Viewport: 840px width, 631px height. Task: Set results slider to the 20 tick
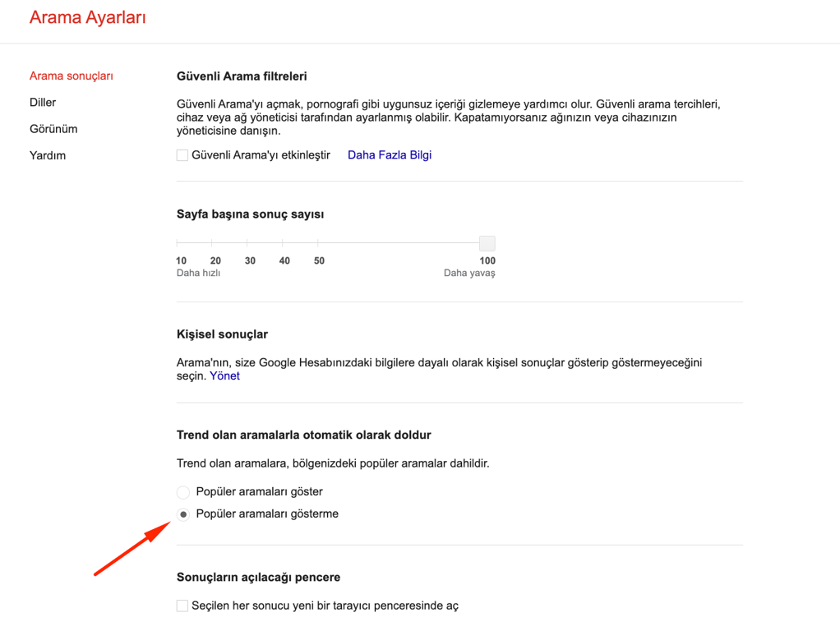212,243
